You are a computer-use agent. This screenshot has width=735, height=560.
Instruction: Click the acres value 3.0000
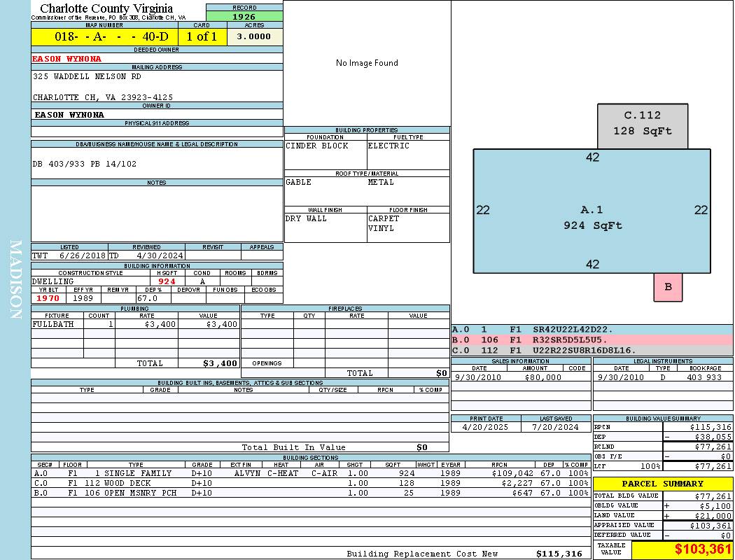click(x=253, y=37)
